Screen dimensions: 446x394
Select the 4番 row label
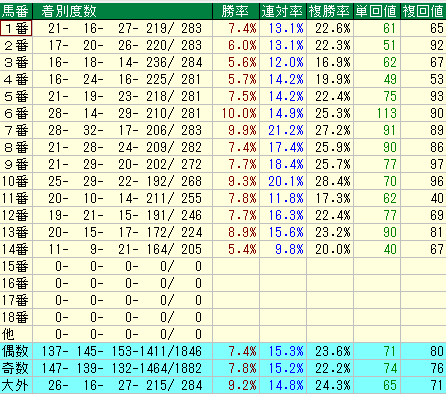point(16,79)
